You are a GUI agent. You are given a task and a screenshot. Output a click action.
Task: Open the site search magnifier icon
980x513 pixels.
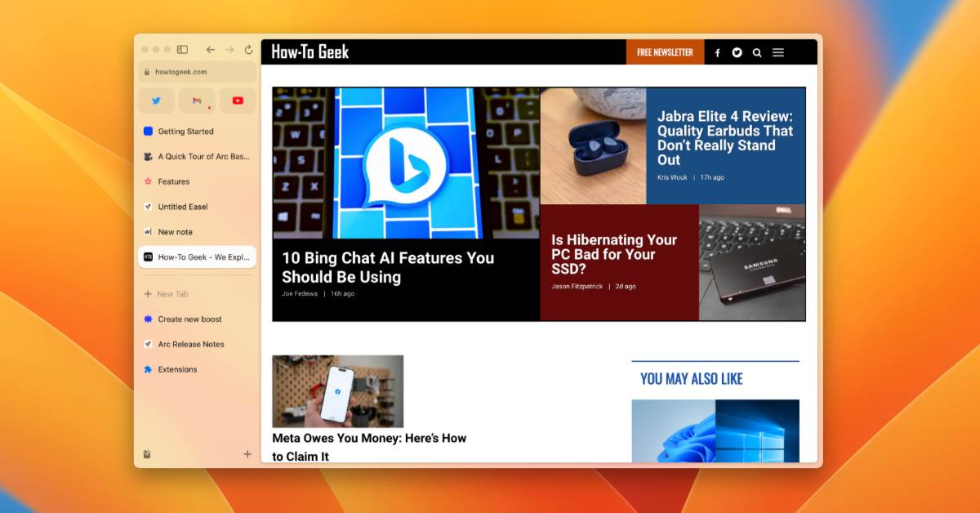point(757,52)
